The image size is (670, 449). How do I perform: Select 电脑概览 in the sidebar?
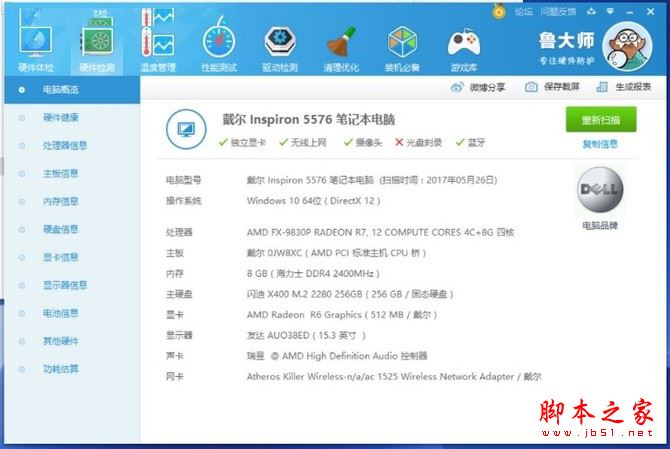72,90
